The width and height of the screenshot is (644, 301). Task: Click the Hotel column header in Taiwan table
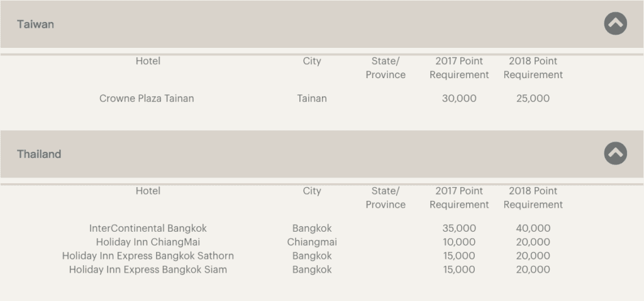point(148,61)
